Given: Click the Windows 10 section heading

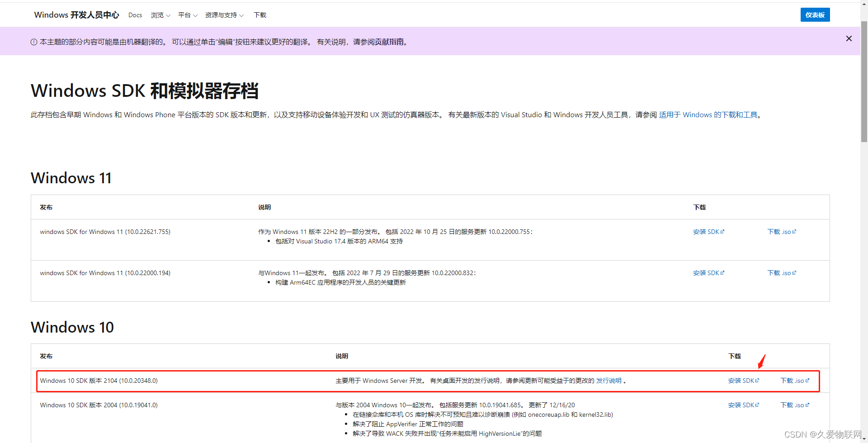Looking at the screenshot, I should (72, 327).
